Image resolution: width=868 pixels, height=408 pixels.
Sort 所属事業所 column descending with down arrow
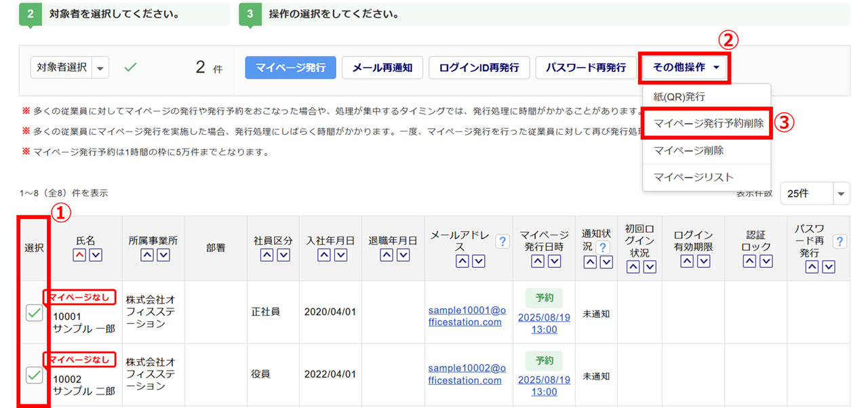(163, 255)
